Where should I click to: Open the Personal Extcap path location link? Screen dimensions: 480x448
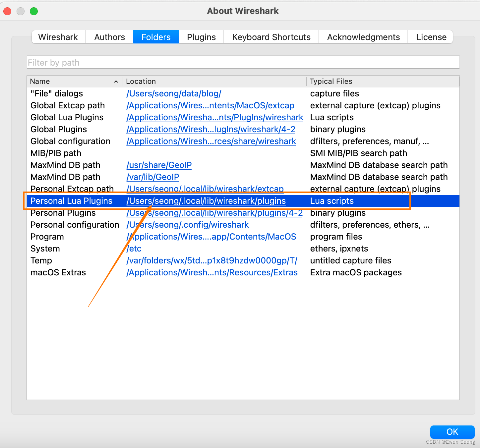click(205, 189)
